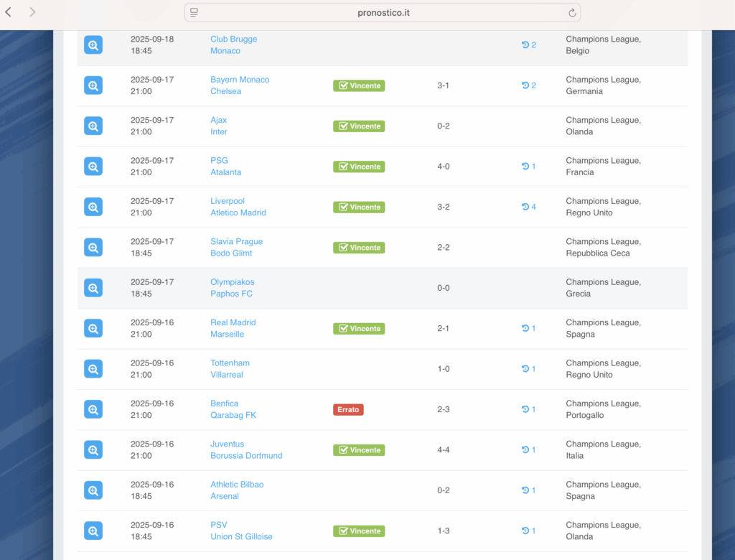Screen dimensions: 735x560
Task: Go back with browser back arrow
Action: pyautogui.click(x=9, y=12)
